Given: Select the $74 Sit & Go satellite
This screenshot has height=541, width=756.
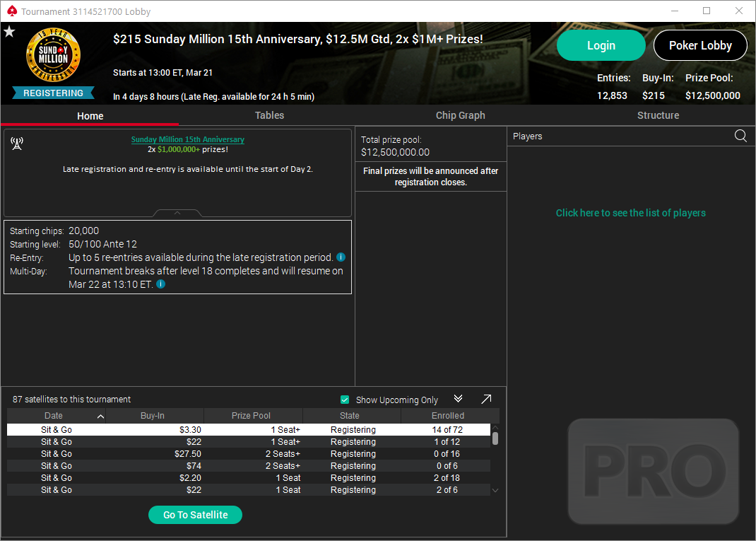Looking at the screenshot, I should (x=248, y=466).
